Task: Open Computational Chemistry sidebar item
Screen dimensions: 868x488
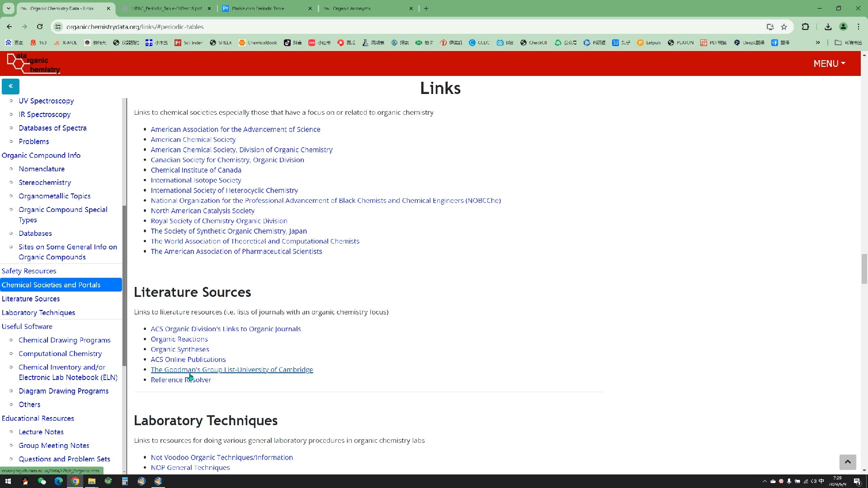Action: point(60,353)
